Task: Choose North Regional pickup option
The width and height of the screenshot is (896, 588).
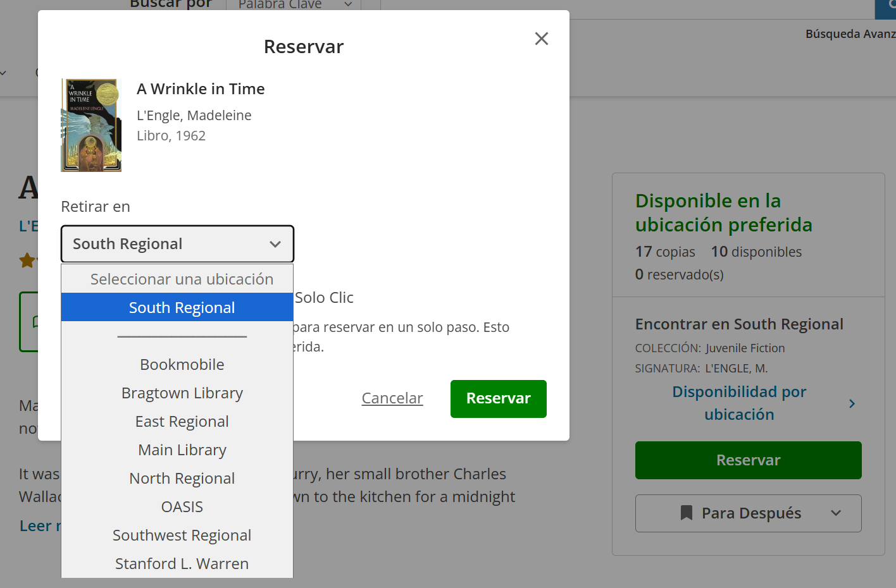Action: pos(182,479)
